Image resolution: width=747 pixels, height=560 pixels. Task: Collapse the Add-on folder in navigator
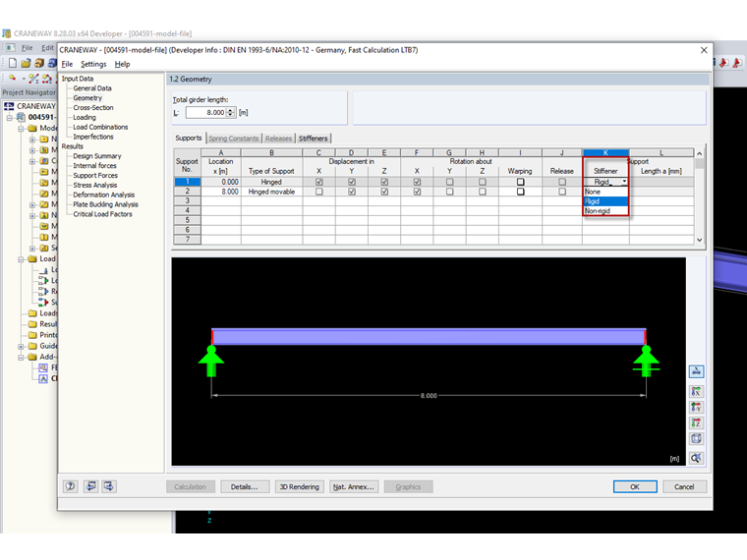[x=21, y=358]
